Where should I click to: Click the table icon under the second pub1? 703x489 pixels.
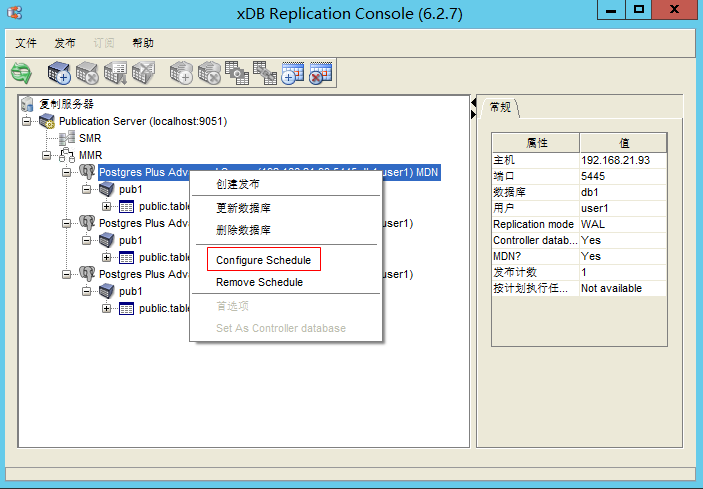tap(126, 258)
